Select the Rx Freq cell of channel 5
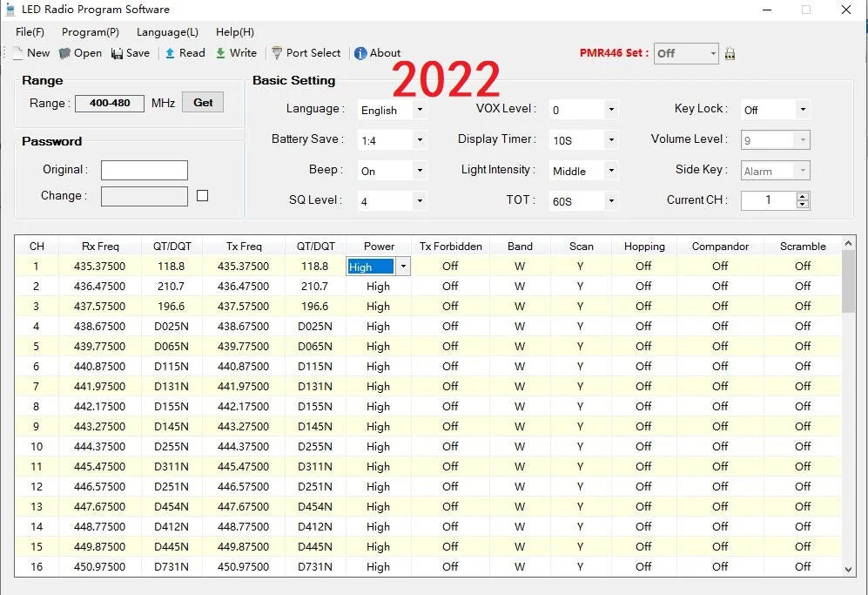 (98, 346)
